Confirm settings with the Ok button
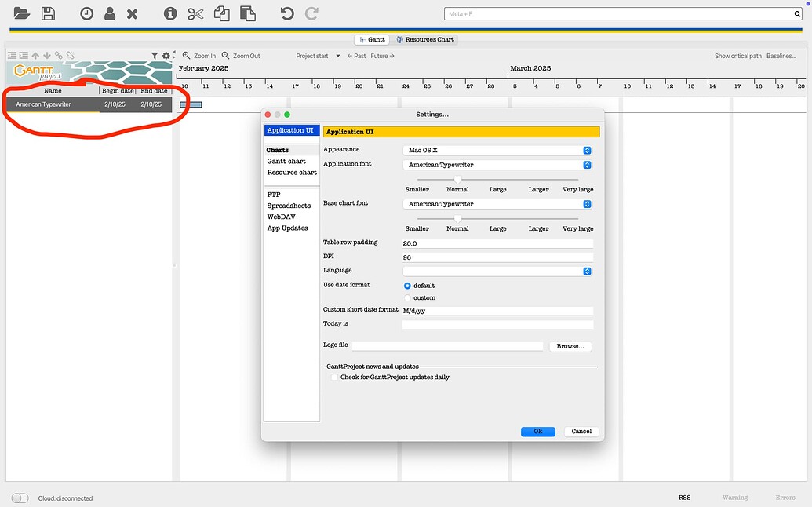Viewport: 812px width, 507px height. point(537,431)
